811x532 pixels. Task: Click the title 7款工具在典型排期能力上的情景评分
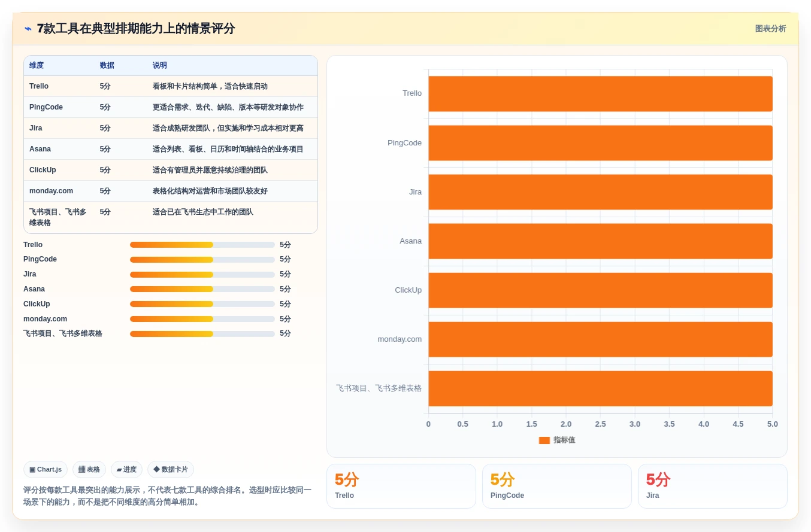[x=136, y=29]
